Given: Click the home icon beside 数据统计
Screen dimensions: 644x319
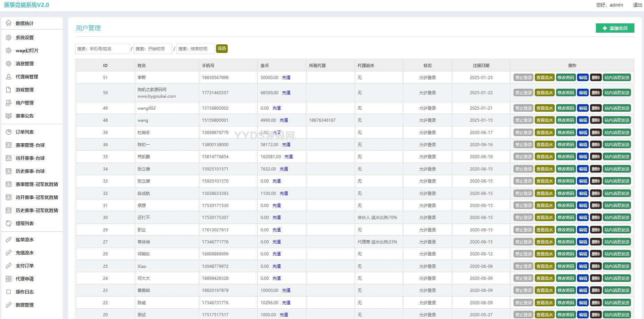Looking at the screenshot, I should [x=9, y=23].
